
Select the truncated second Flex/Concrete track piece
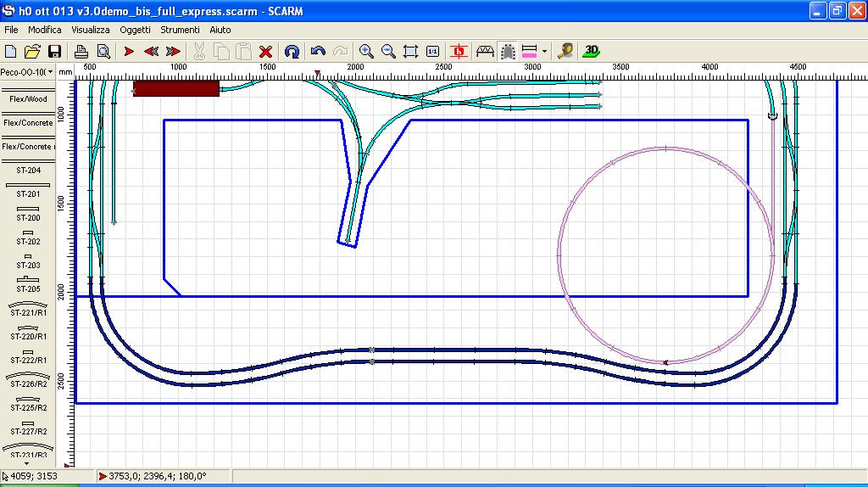[x=28, y=142]
